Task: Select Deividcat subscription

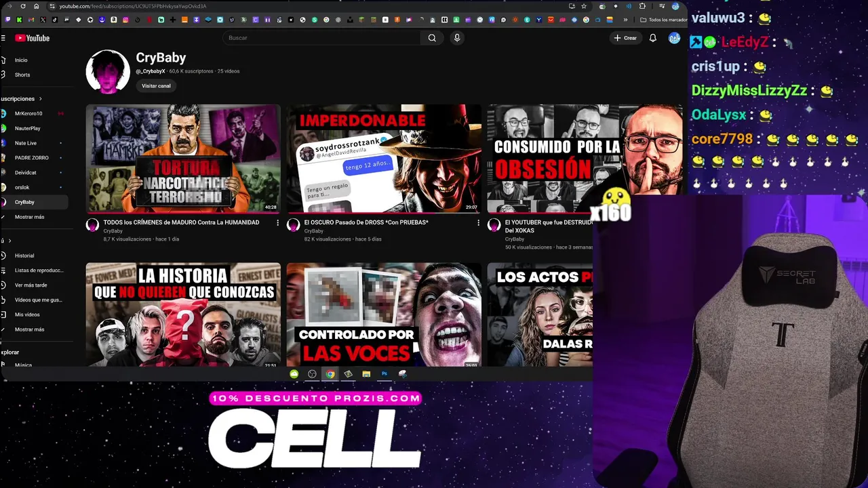Action: point(26,173)
